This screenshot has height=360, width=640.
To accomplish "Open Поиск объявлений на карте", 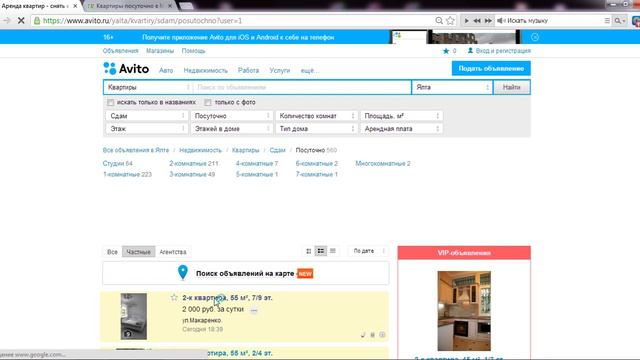I will tap(245, 273).
